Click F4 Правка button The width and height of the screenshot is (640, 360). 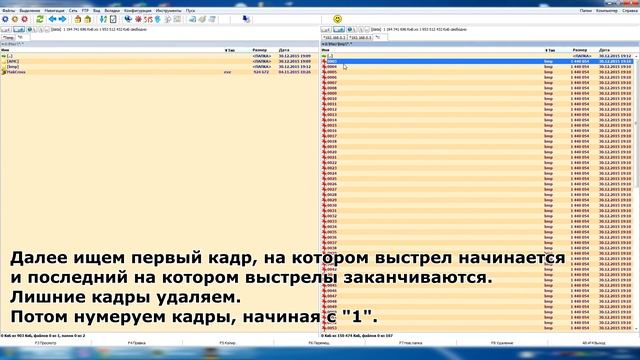pos(137,343)
